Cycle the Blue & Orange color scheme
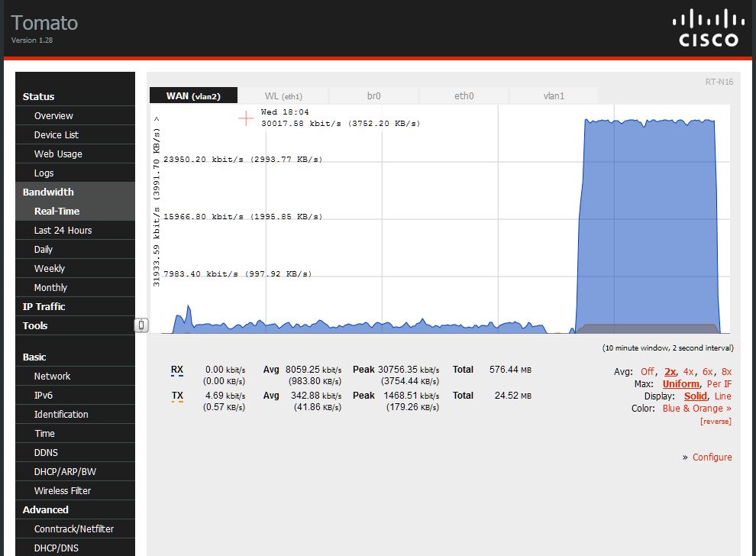 (x=696, y=409)
